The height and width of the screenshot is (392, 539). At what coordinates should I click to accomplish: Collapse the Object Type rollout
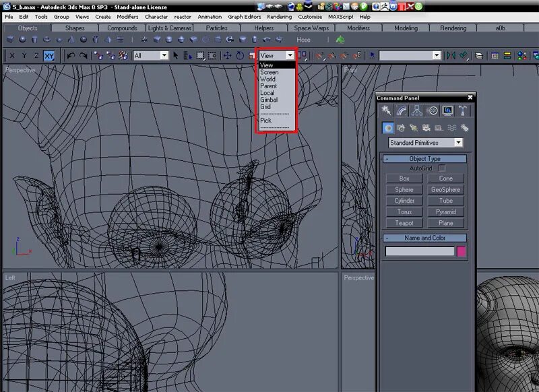pyautogui.click(x=386, y=158)
